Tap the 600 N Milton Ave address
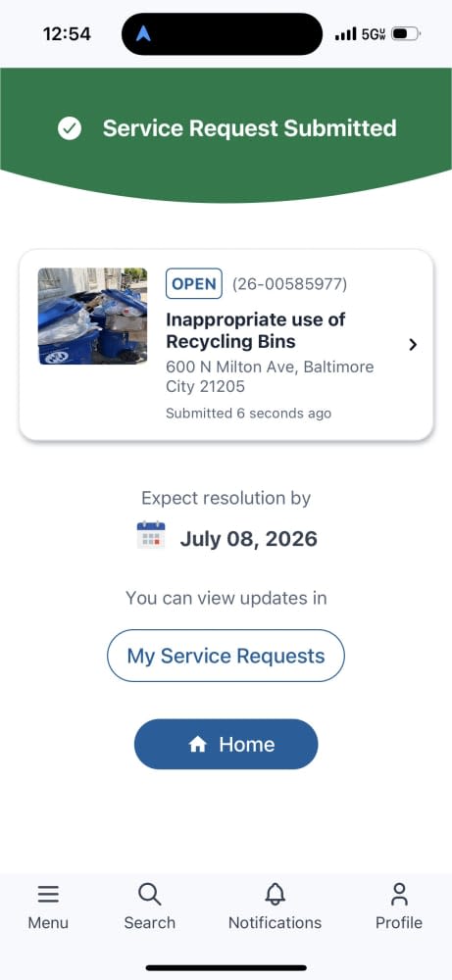Screen dimensions: 452x980 coord(270,377)
